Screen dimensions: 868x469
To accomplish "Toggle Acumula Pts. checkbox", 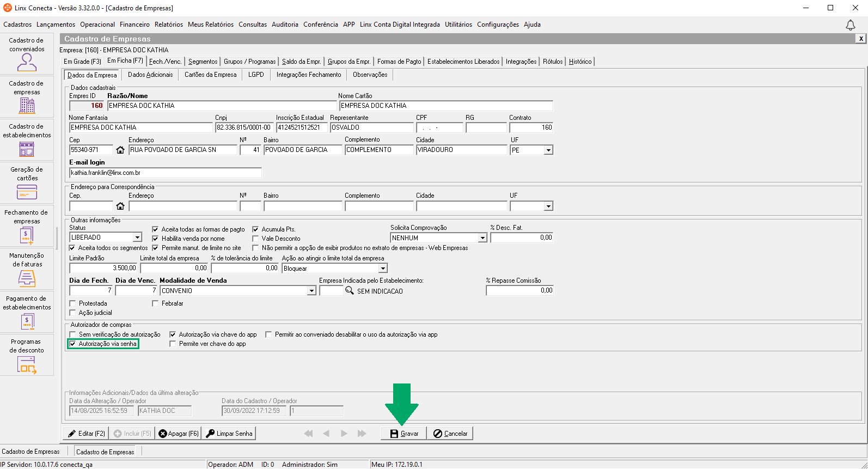I will [255, 229].
